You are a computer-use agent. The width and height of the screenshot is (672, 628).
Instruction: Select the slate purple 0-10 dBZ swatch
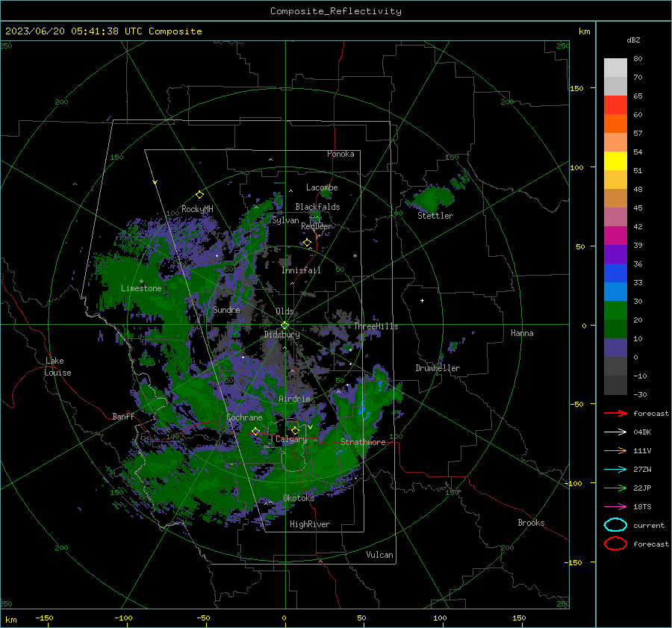click(x=615, y=348)
